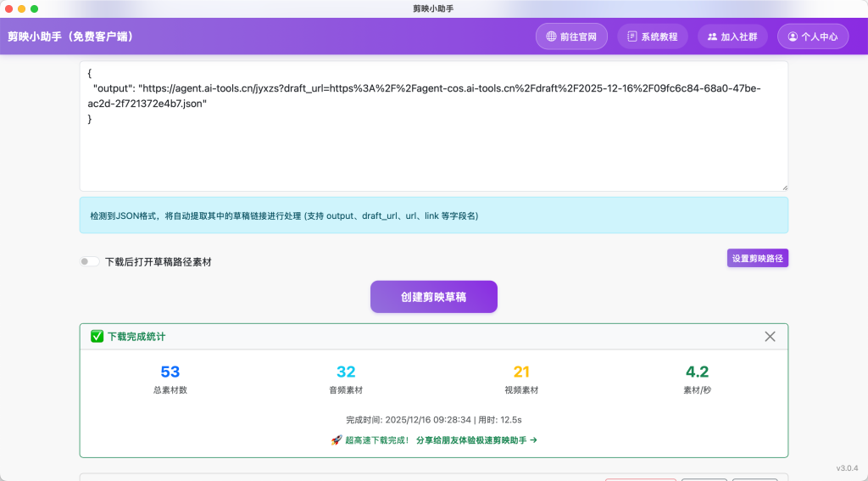Viewport: 868px width, 481px height.
Task: Click the 素材/秒 label
Action: pyautogui.click(x=697, y=390)
